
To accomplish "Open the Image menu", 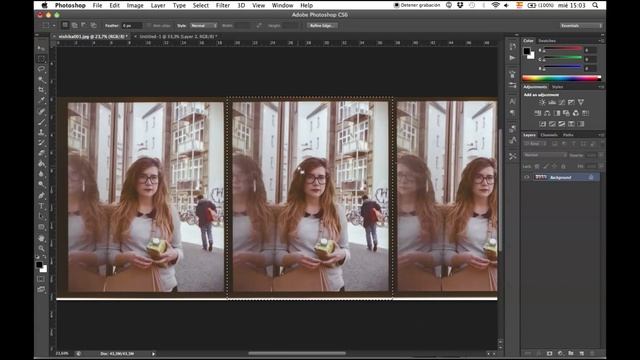I will 135,5.
